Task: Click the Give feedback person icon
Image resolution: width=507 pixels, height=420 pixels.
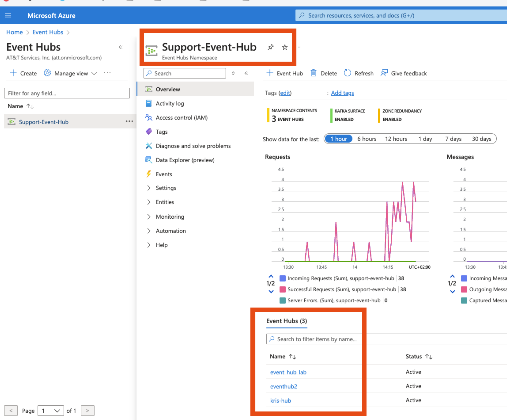Action: pyautogui.click(x=384, y=73)
